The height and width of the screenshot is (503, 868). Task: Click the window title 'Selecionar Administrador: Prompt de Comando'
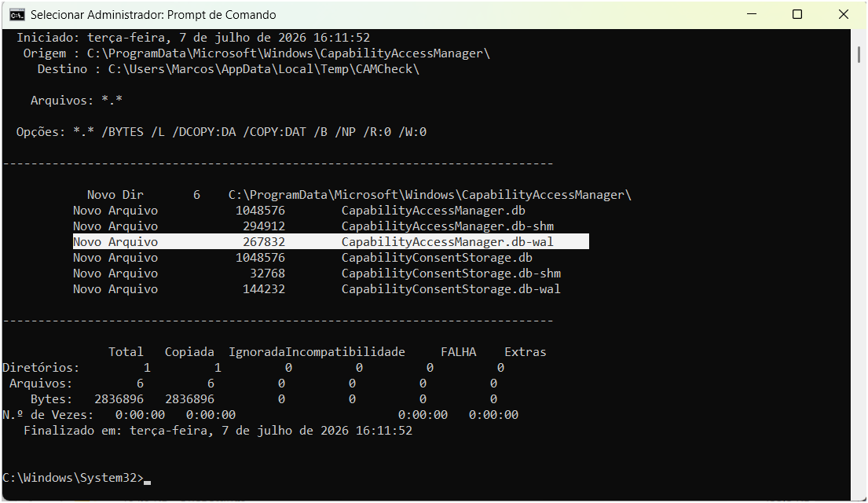pyautogui.click(x=153, y=15)
